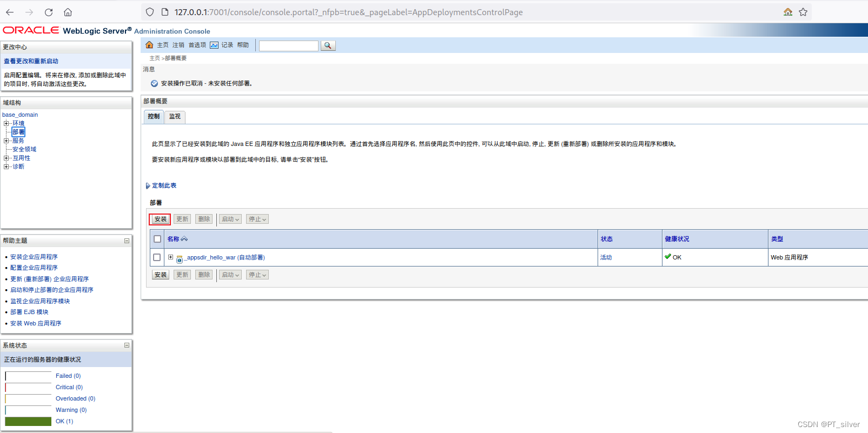Viewport: 868px width, 433px height.
Task: Open the top 停止 dropdown button
Action: click(257, 219)
